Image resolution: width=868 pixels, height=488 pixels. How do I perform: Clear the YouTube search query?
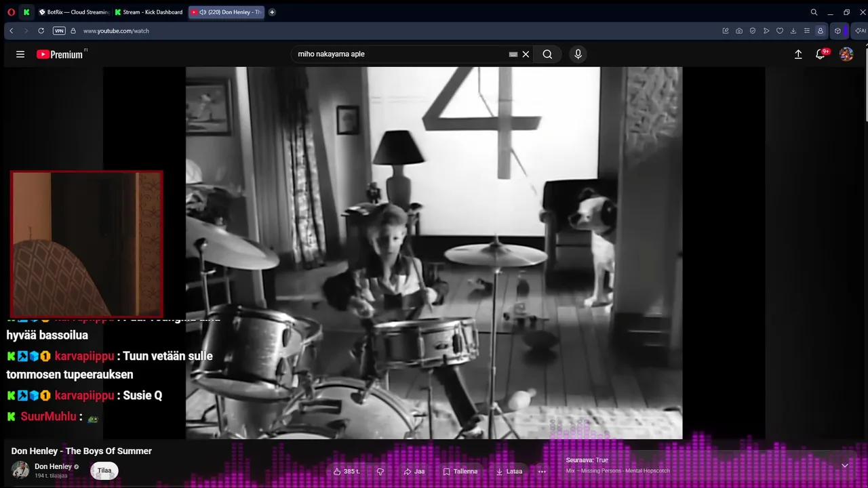click(526, 54)
